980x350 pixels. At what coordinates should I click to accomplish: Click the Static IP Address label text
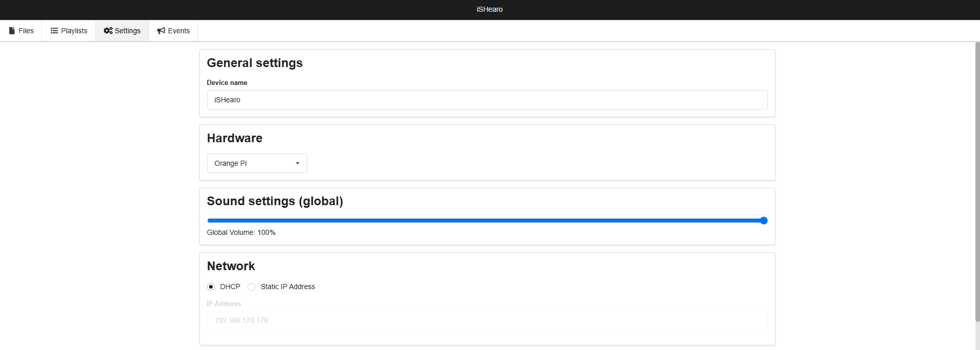click(x=288, y=287)
